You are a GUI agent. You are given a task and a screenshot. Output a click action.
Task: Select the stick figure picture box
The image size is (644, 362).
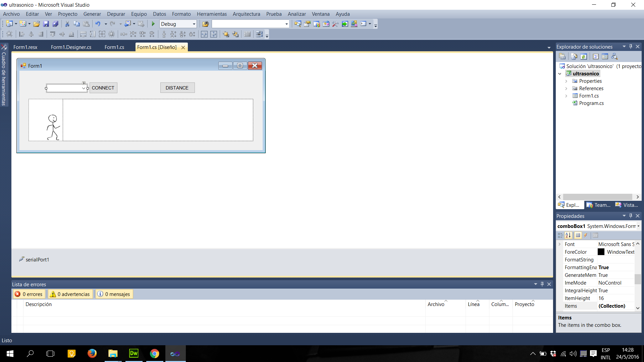46,120
